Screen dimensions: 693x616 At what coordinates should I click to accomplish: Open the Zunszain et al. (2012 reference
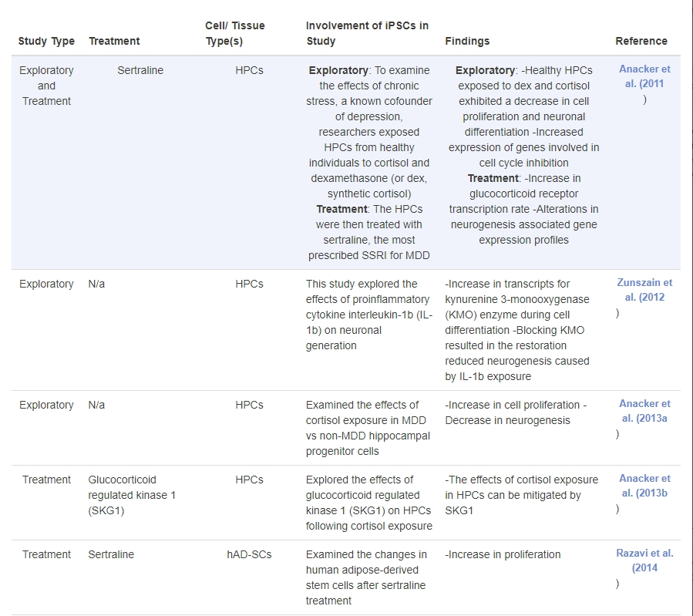(x=644, y=289)
